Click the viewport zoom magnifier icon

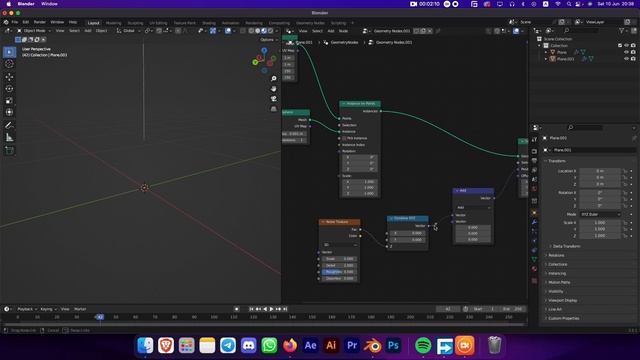[x=273, y=78]
